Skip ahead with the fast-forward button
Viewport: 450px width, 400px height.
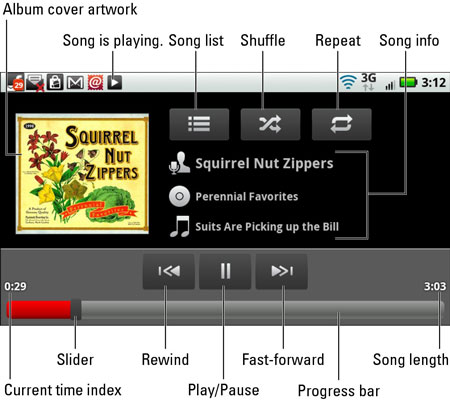281,271
